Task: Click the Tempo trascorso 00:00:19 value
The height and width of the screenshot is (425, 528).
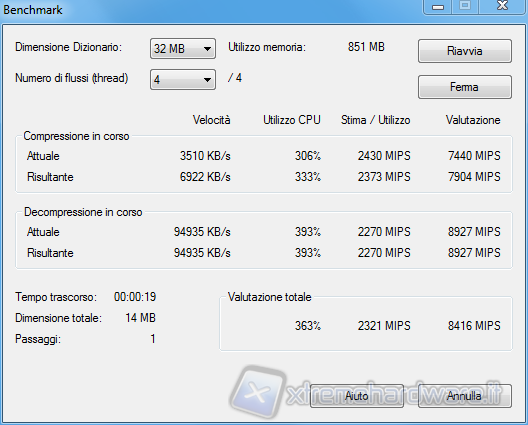Action: click(135, 297)
